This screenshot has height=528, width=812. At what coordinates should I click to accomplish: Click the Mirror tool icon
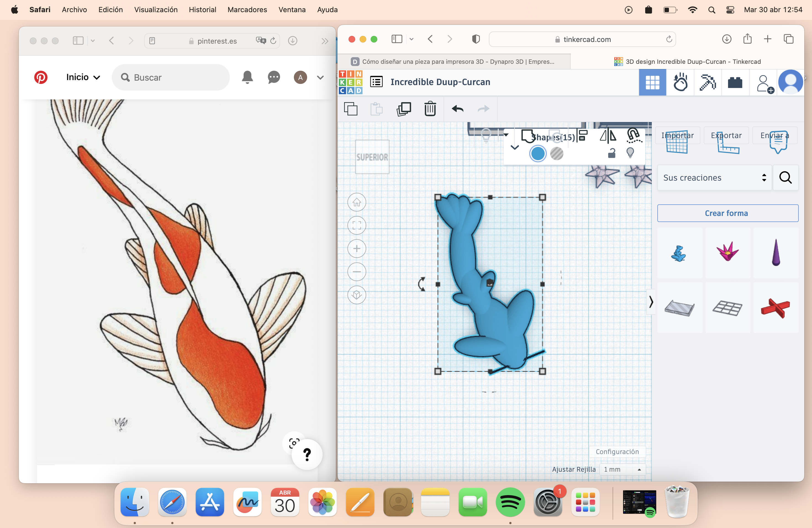tap(608, 136)
